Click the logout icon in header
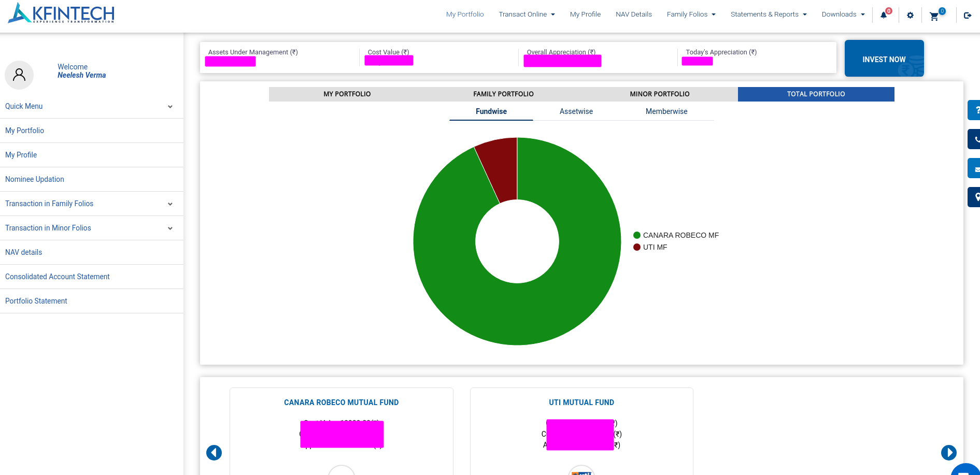 967,15
